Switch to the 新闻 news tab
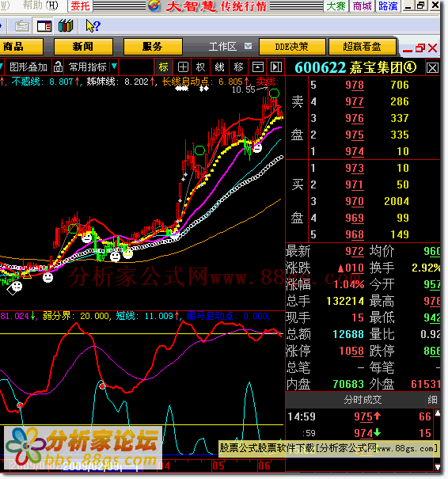Viewport: 448px width, 479px height. pyautogui.click(x=83, y=47)
